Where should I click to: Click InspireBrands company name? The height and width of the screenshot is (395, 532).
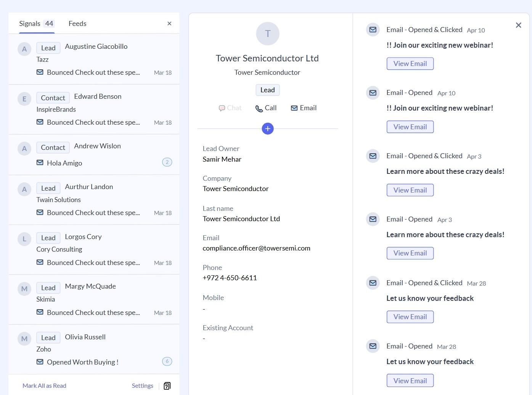(56, 109)
